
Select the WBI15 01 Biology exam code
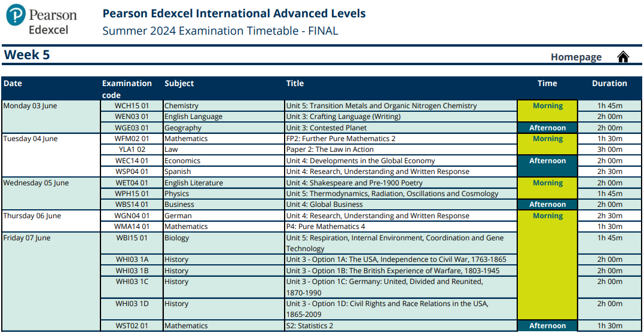132,238
